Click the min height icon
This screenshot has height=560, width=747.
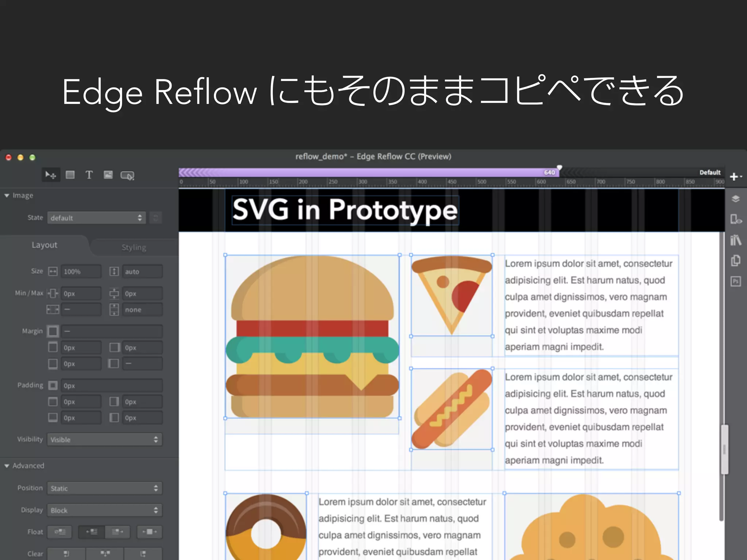pyautogui.click(x=114, y=293)
